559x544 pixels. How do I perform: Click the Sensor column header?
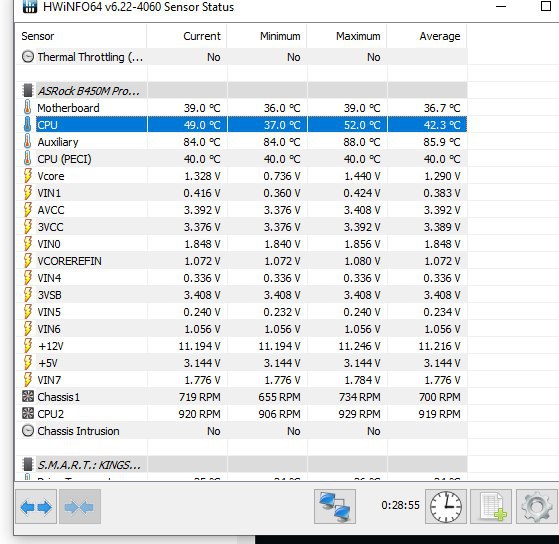[81, 36]
